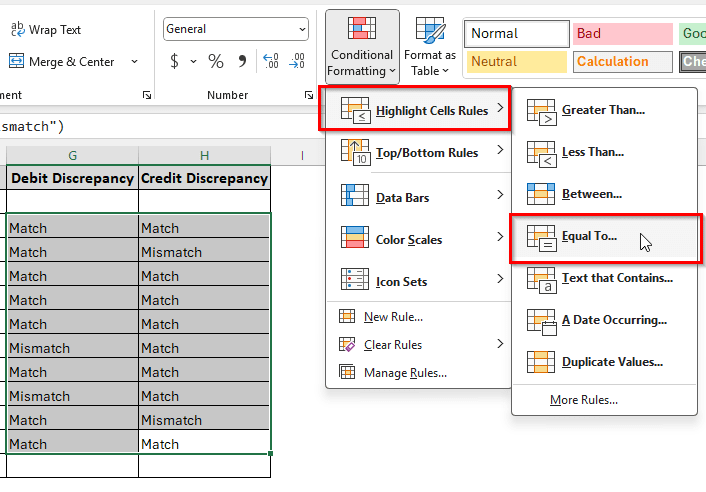Apply the Neutral cell style swatch

coord(516,62)
